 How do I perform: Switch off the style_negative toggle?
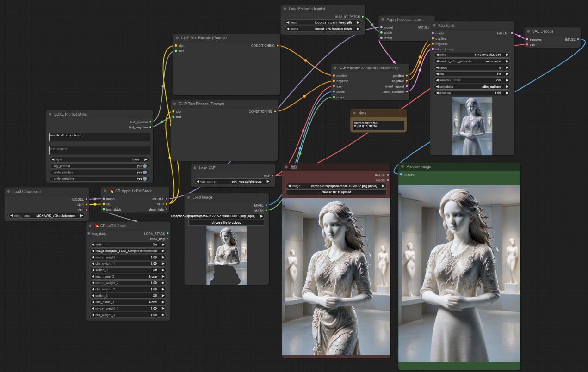click(145, 178)
